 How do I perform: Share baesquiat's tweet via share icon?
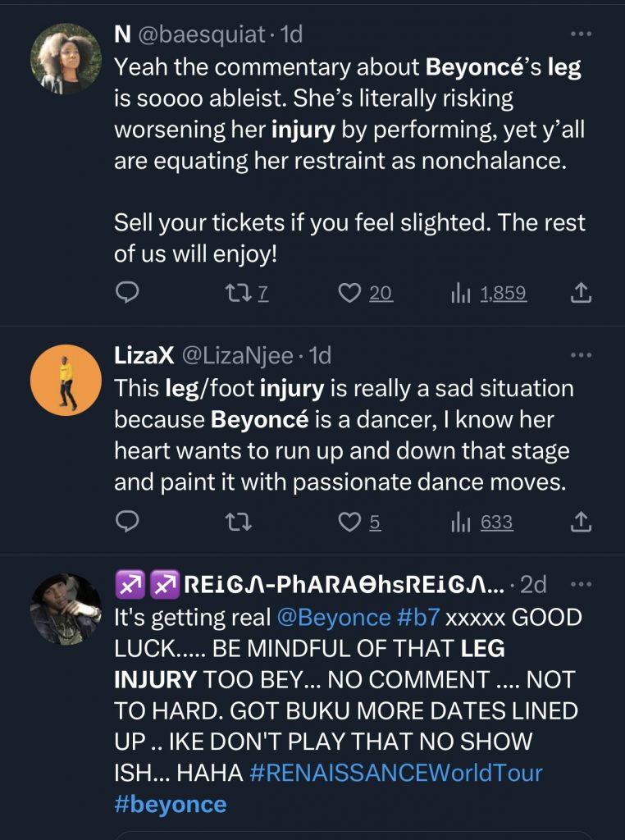(x=580, y=293)
